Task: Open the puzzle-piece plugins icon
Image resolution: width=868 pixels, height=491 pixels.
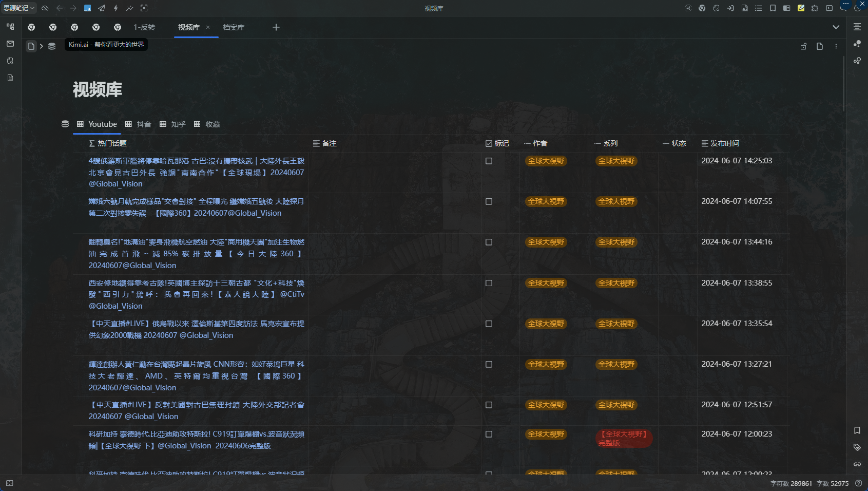Action: coord(815,8)
